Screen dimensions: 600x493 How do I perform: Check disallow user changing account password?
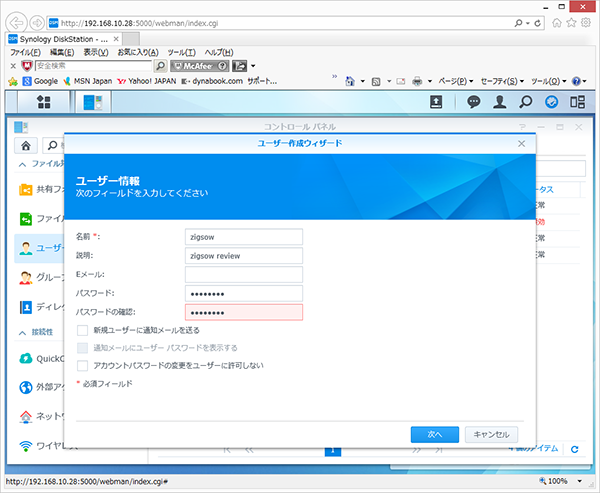coord(82,366)
